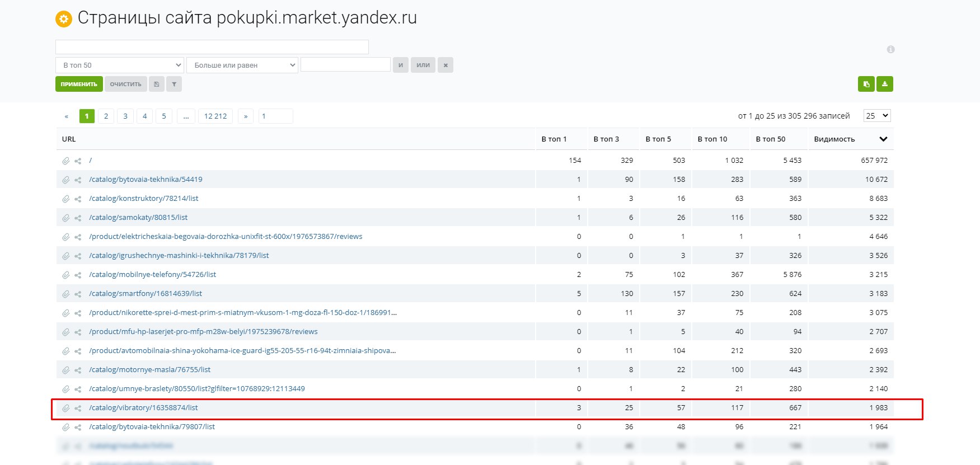Click paperclip icon in yokohama-ice-guard row
This screenshot has height=465, width=980.
66,351
